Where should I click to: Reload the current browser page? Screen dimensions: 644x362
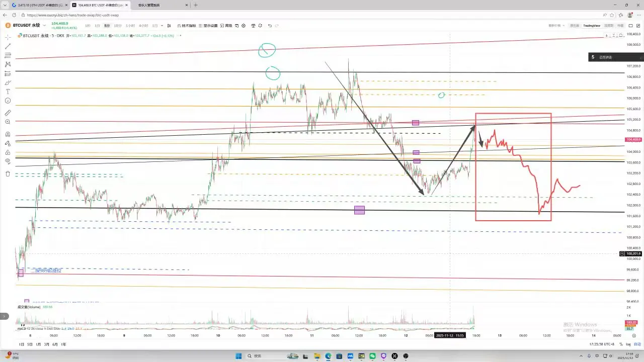14,15
